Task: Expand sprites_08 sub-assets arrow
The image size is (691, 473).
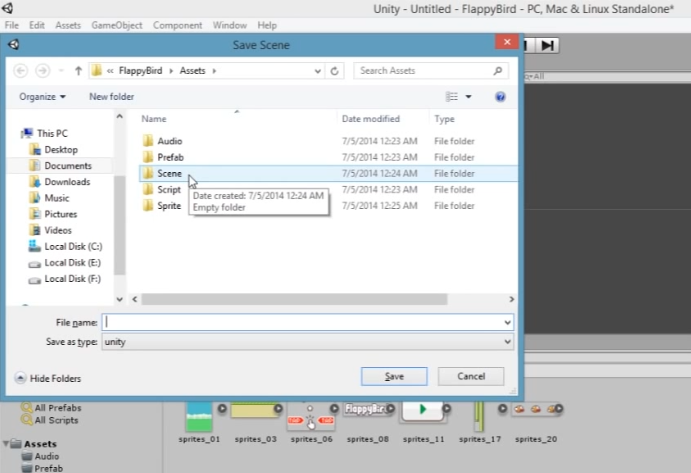Action: (390, 409)
